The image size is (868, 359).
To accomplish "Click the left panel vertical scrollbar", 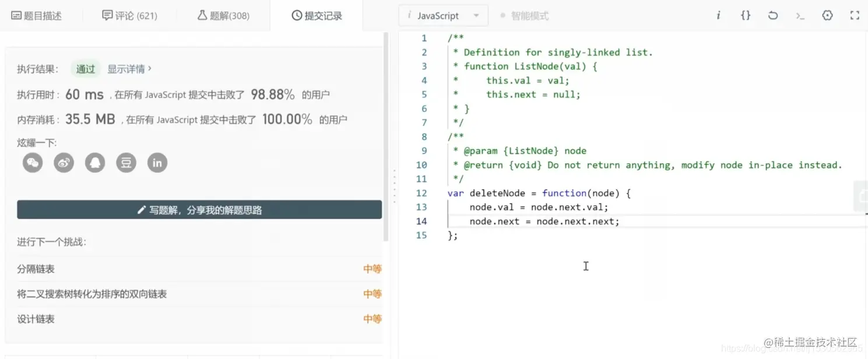I will coord(386,137).
